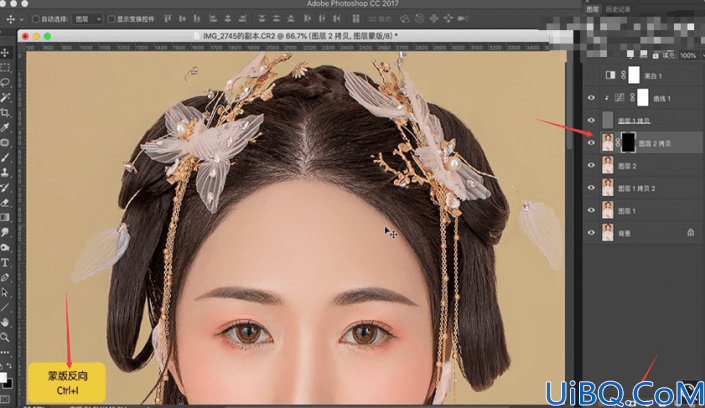The width and height of the screenshot is (705, 408).
Task: Select the Zoom magnifier tool
Action: (5, 337)
